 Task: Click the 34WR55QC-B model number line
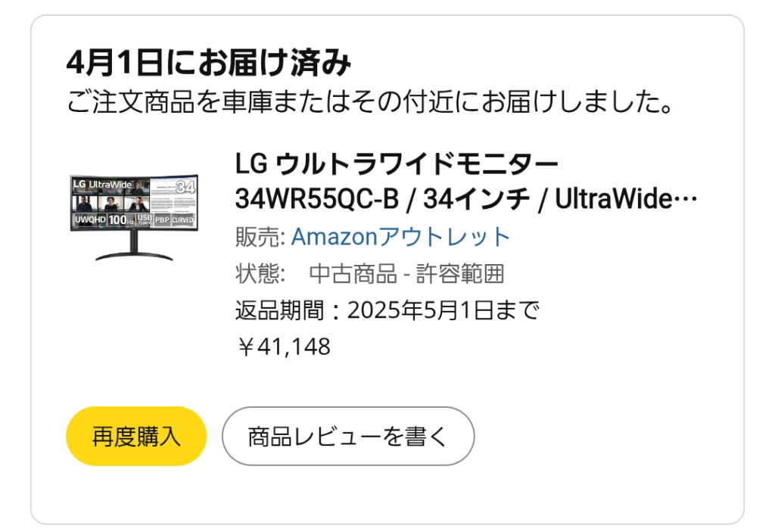(316, 200)
